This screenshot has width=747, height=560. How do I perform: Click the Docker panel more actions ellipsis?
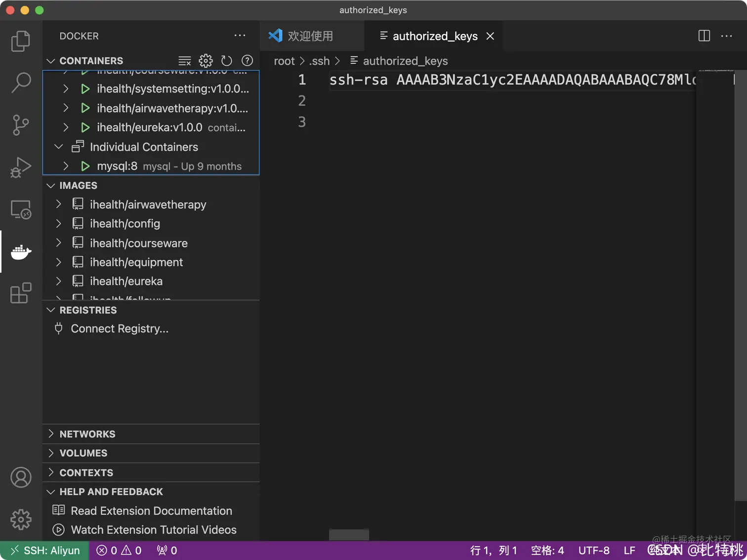point(240,36)
